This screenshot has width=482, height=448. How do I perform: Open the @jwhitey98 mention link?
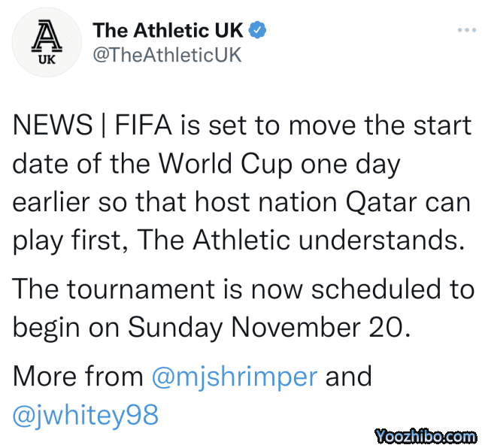(86, 415)
